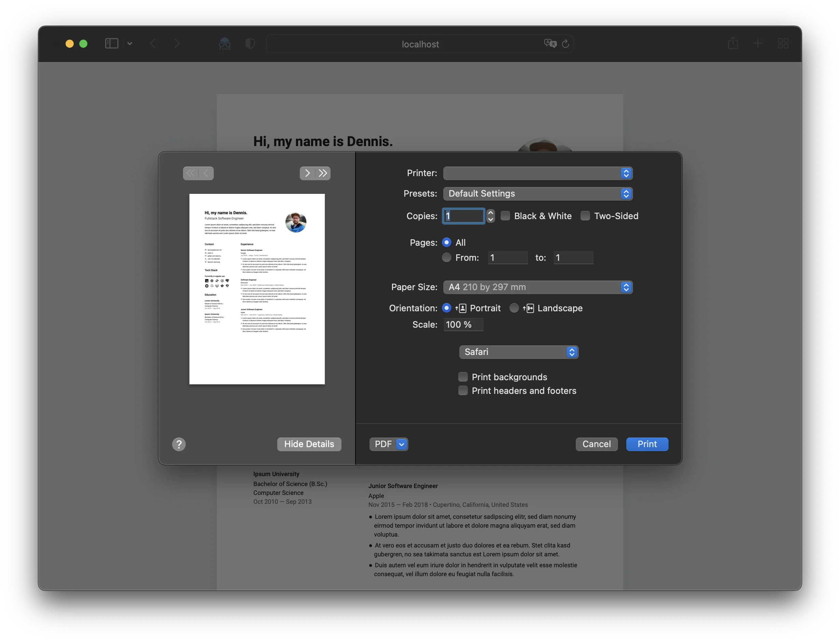Click the green fullscreen window button
Viewport: 840px width, 641px height.
coord(83,43)
